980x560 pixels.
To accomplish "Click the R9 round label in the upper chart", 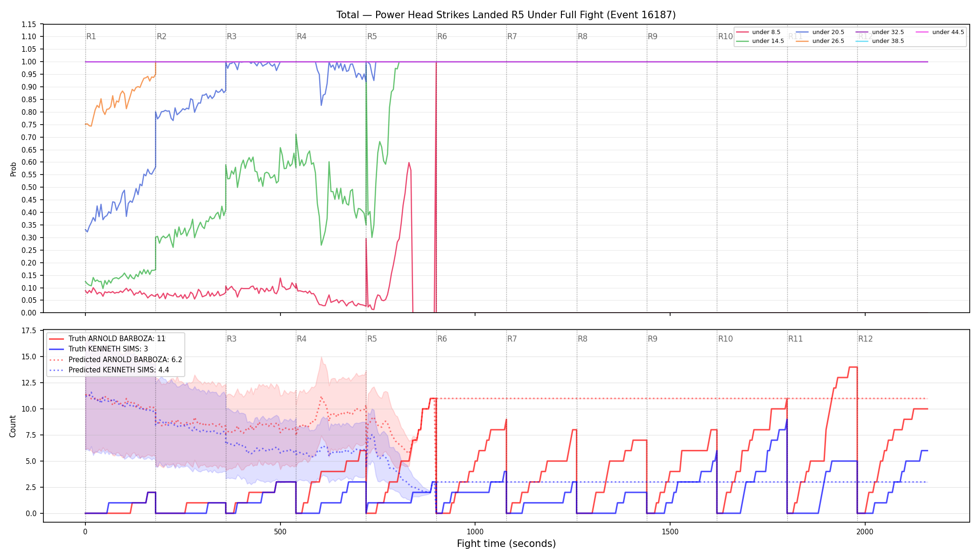I will 652,36.
